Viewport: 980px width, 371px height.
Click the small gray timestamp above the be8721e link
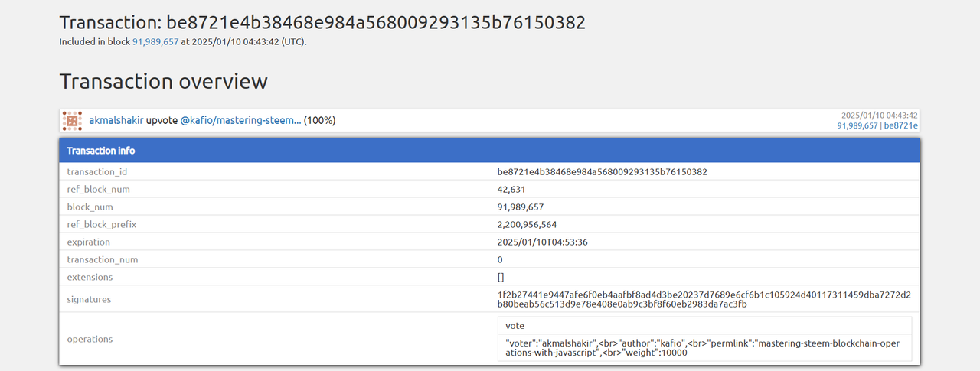pyautogui.click(x=880, y=116)
